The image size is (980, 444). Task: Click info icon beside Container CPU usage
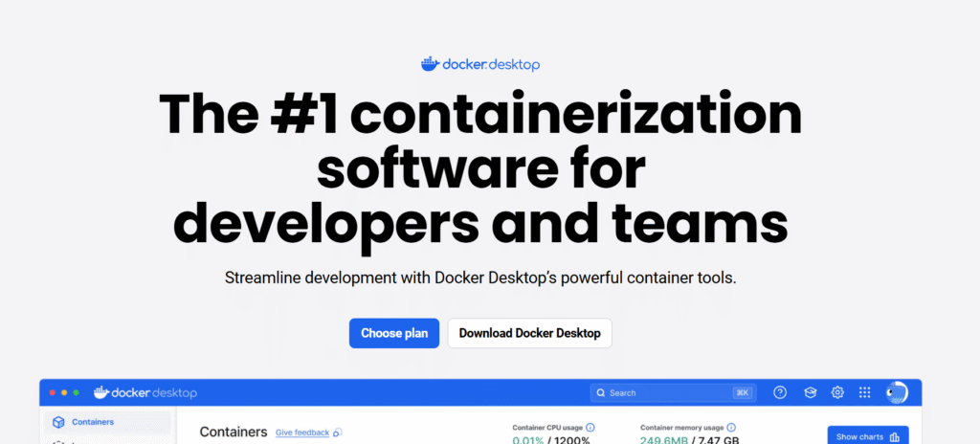pyautogui.click(x=590, y=427)
